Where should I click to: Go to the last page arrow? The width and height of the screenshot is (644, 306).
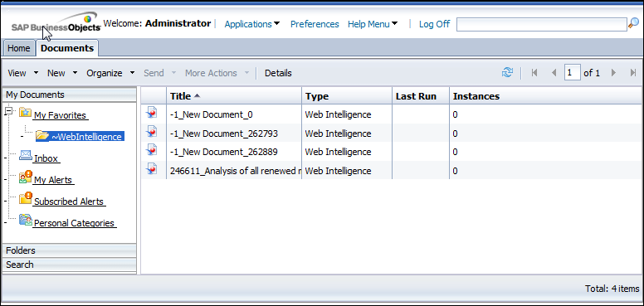coord(633,73)
